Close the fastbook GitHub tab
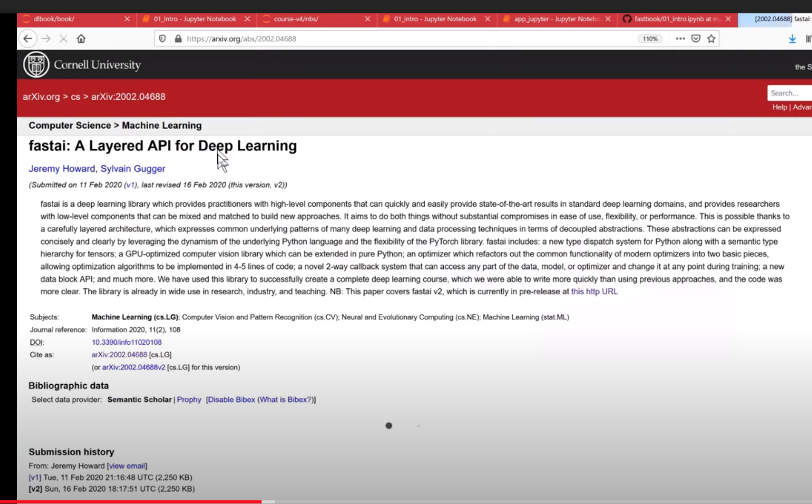 728,19
